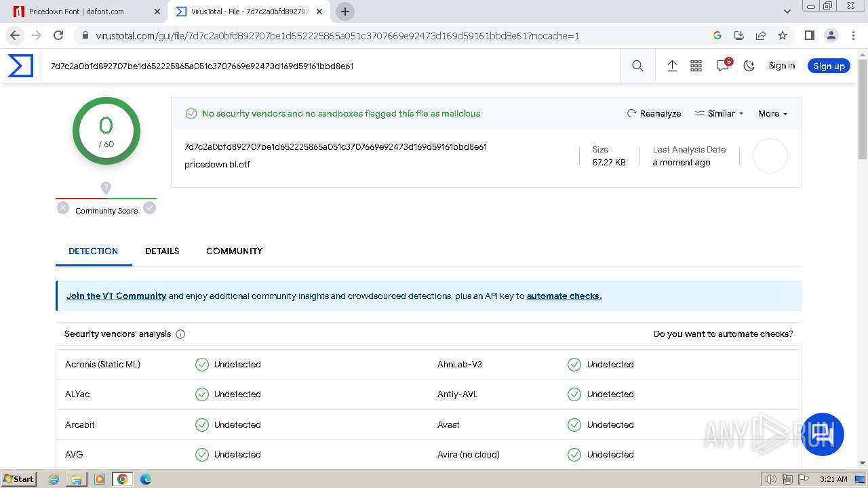
Task: Click the info icon beside Security vendors' analysis
Action: (x=180, y=334)
